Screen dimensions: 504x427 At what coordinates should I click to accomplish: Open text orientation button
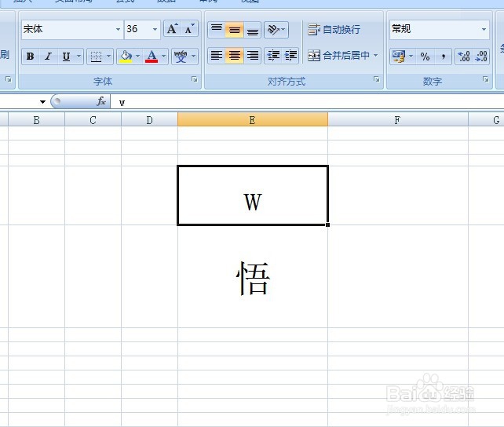276,30
